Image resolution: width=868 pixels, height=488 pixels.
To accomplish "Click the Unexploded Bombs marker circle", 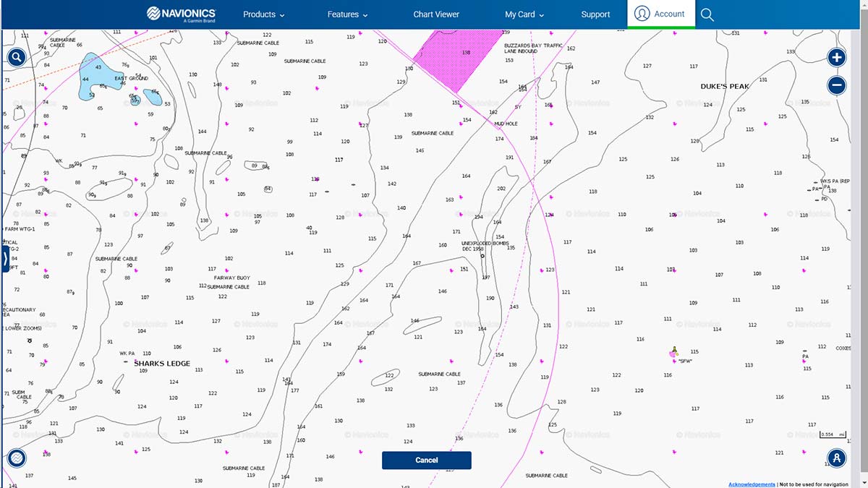I will [482, 255].
